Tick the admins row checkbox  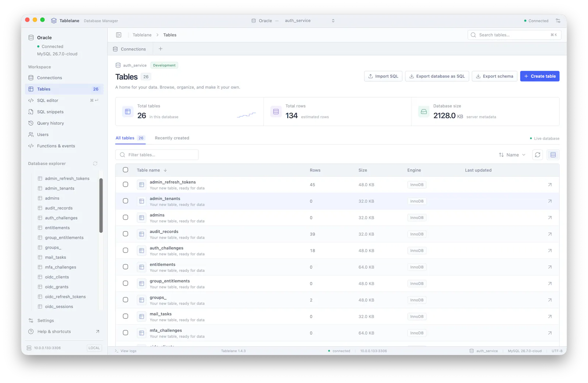coord(126,217)
